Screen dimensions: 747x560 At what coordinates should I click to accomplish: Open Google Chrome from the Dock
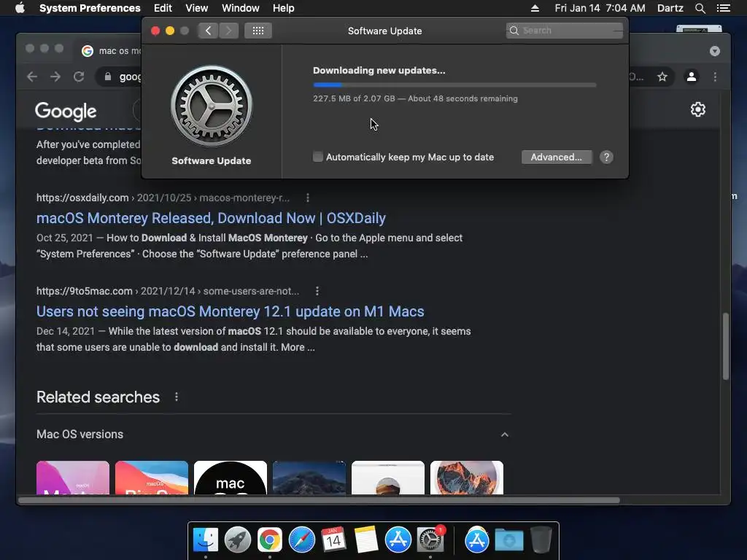pyautogui.click(x=270, y=540)
